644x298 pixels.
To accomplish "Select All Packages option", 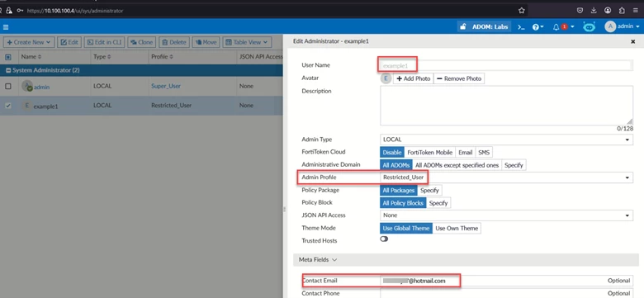I will 399,191.
